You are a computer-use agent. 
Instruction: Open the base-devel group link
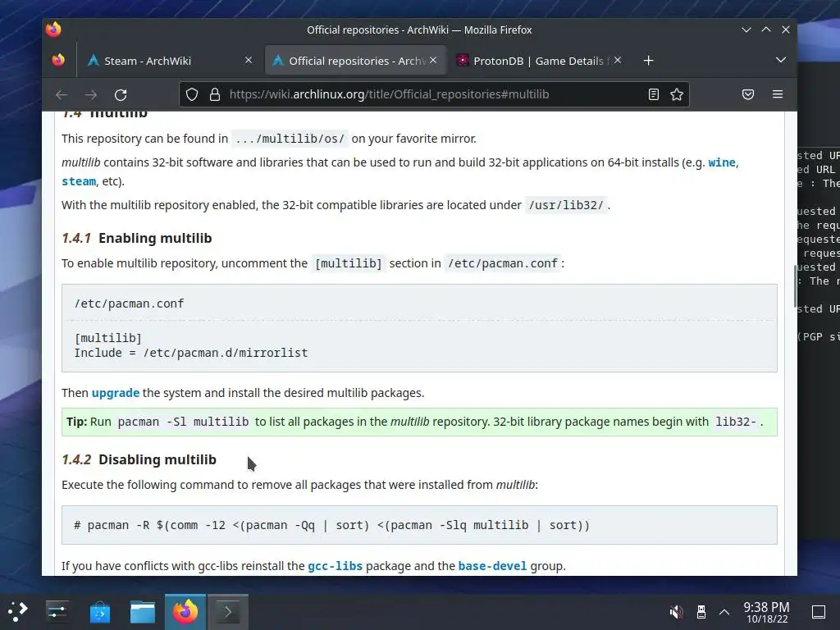tap(492, 566)
